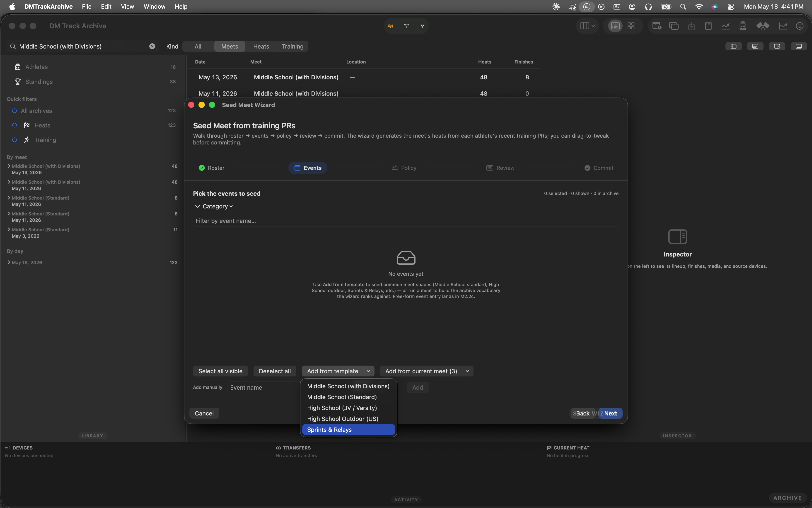Screen dimensions: 812x508
Task: Open Spotlight search in menu bar
Action: coord(683,6)
